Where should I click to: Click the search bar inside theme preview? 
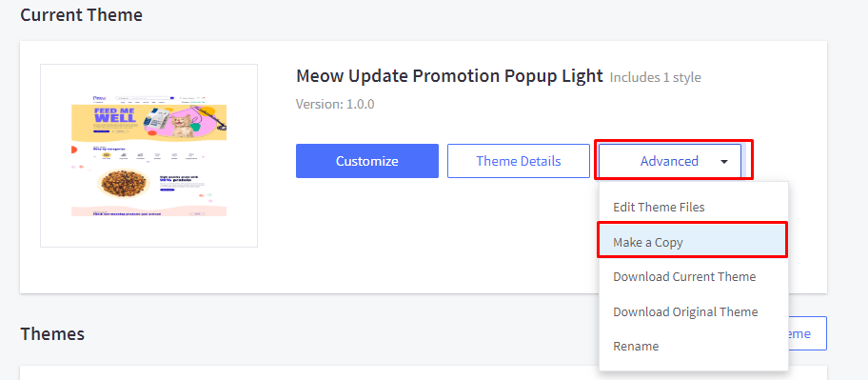point(145,99)
